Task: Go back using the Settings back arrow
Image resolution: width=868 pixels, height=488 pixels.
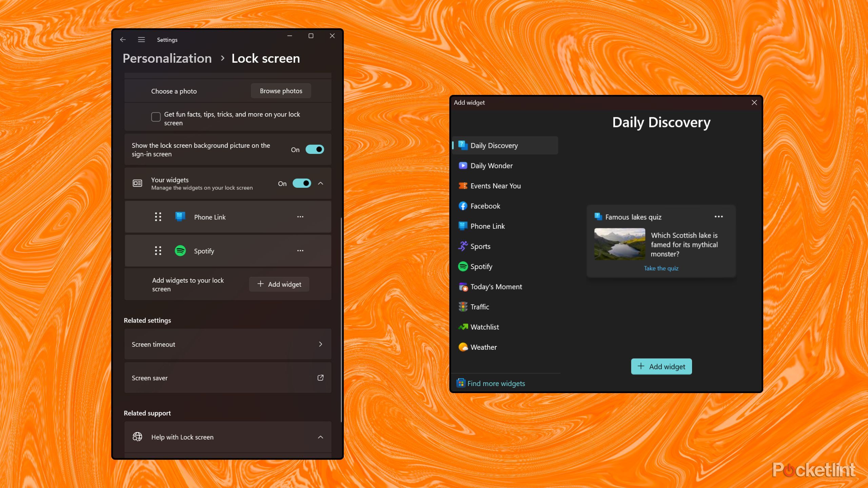Action: [123, 40]
